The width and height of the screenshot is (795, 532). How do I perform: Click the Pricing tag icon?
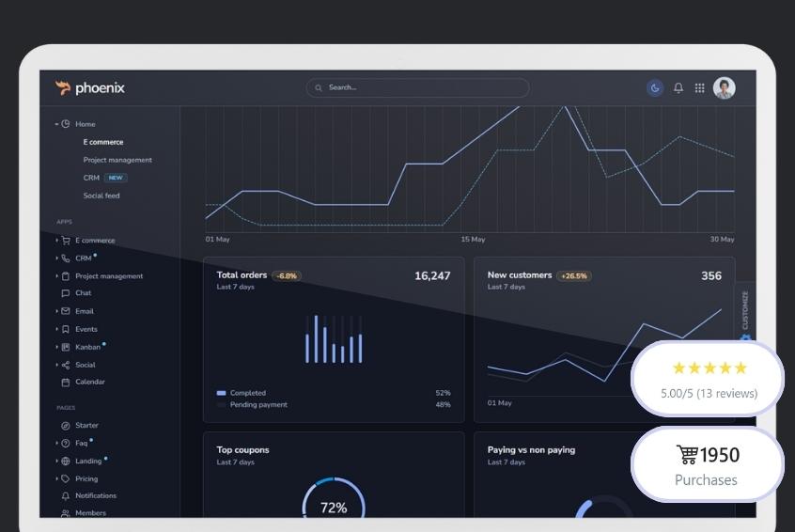coord(66,478)
